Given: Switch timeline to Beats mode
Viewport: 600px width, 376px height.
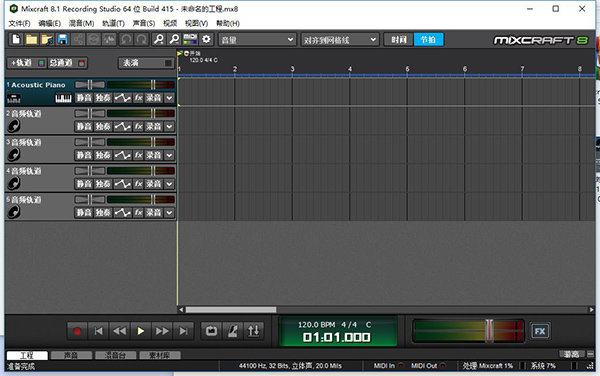Looking at the screenshot, I should [428, 39].
